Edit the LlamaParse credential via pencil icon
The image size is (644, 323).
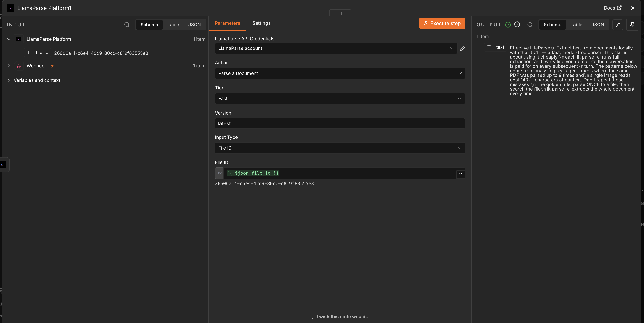coord(463,48)
